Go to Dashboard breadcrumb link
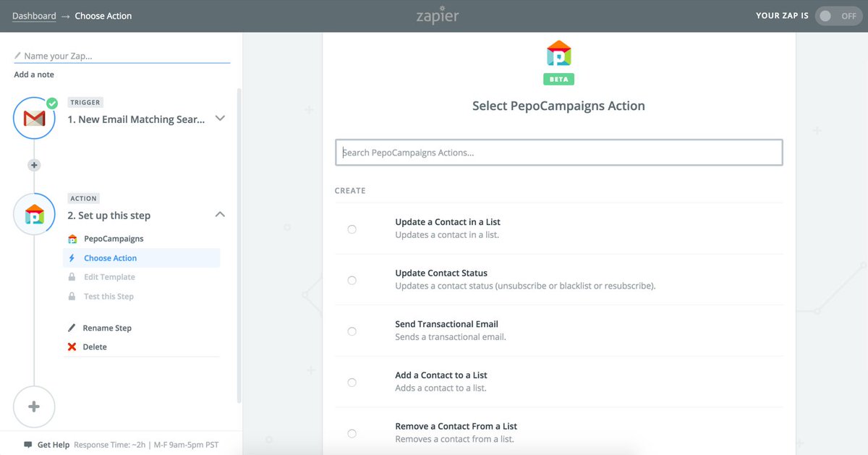 [x=34, y=16]
